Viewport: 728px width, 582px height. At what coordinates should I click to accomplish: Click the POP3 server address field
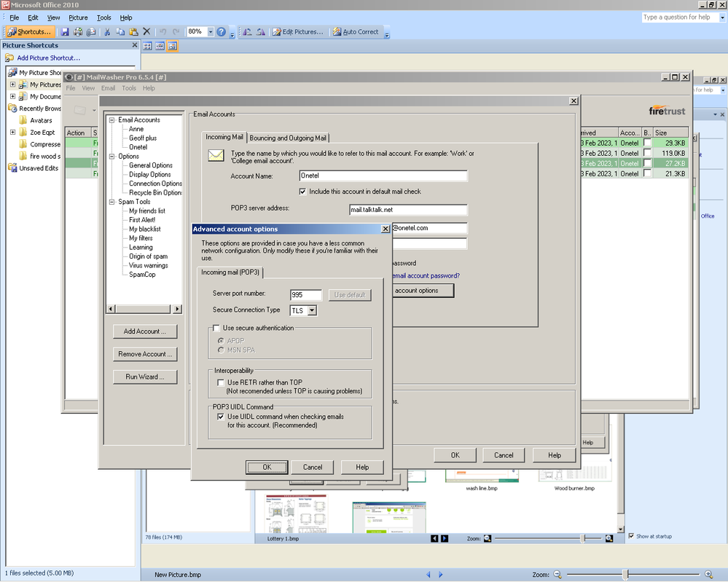pyautogui.click(x=408, y=209)
